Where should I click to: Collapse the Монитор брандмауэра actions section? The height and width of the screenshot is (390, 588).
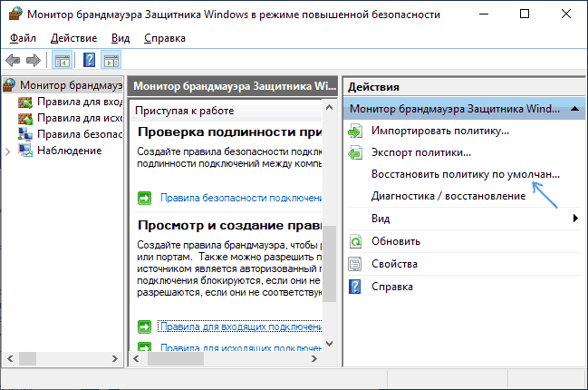coord(574,109)
